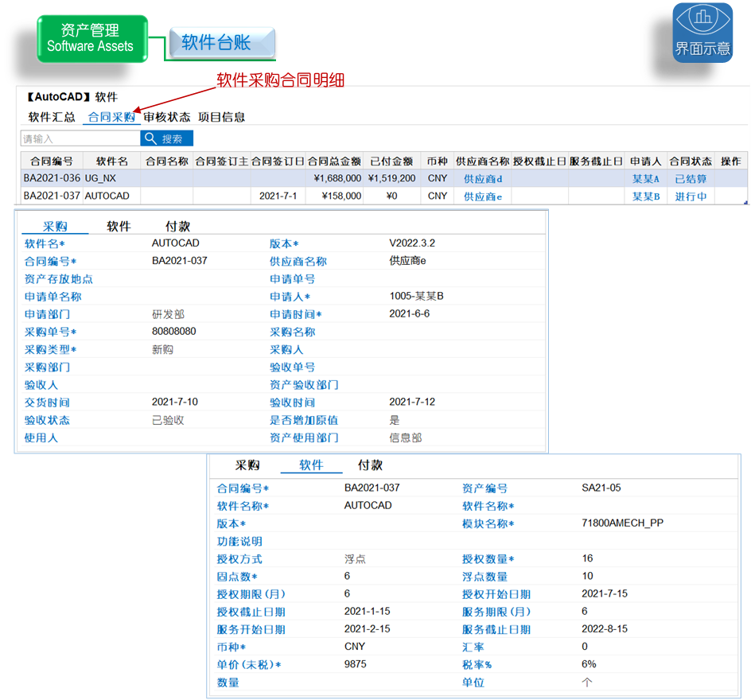The width and height of the screenshot is (751, 700).
Task: Click the 【AutoCAD】软件 page title
Action: [x=72, y=97]
